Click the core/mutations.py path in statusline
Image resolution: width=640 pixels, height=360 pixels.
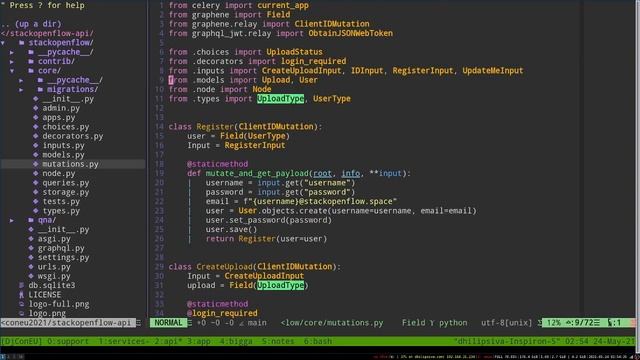pyautogui.click(x=332, y=323)
